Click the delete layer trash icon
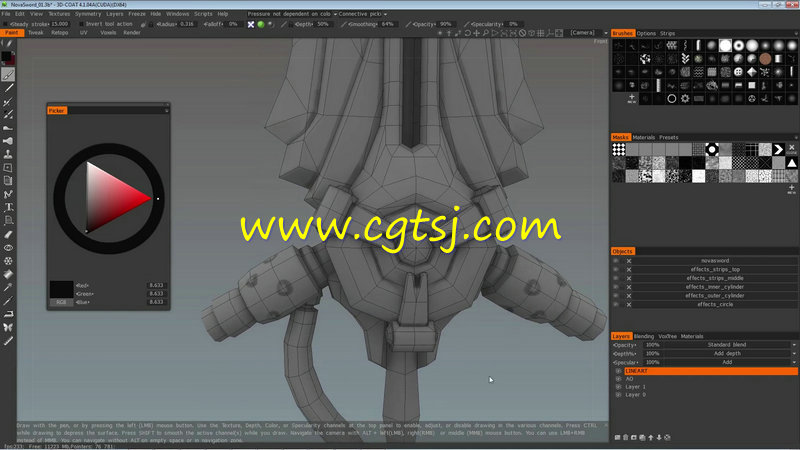800x450 pixels. pyautogui.click(x=626, y=437)
